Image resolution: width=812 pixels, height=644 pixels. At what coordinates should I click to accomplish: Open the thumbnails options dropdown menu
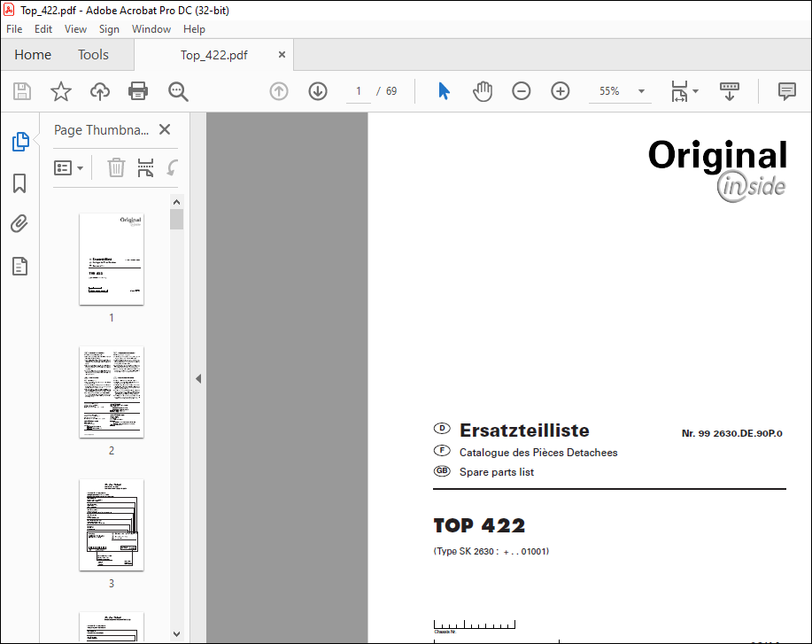coord(69,167)
